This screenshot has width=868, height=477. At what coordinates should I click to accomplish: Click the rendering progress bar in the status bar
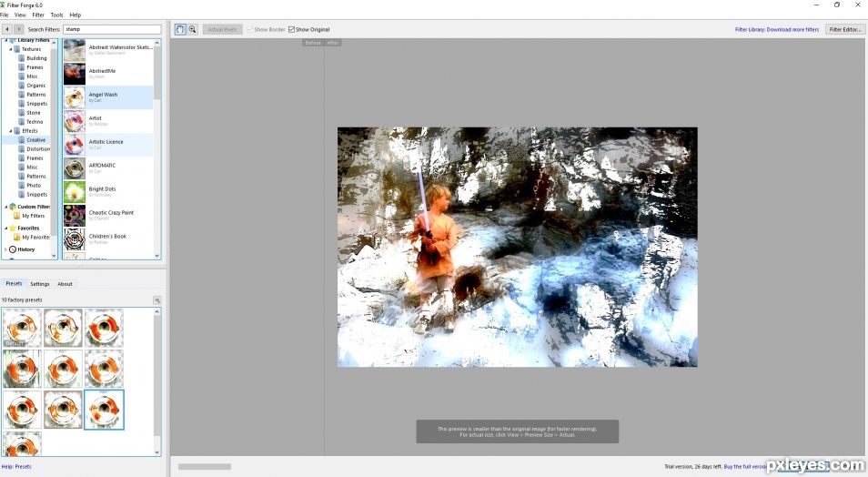pos(205,466)
